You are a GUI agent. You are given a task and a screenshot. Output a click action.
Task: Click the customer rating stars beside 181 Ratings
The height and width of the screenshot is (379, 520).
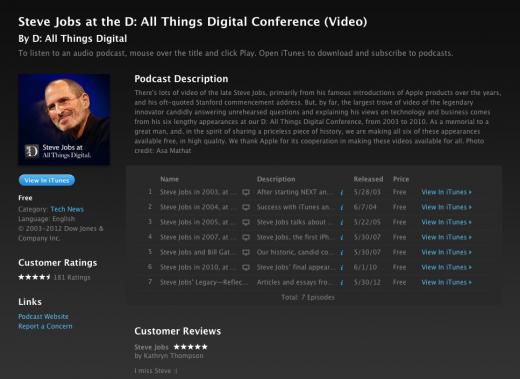tap(34, 277)
